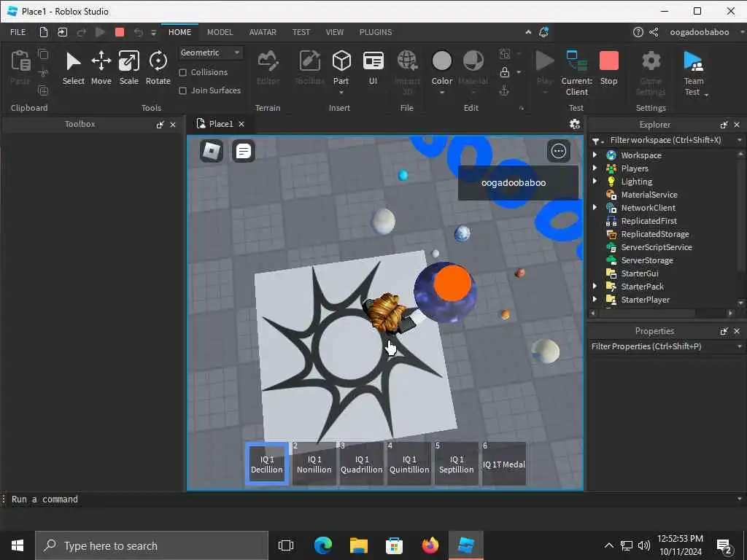Open the oogadoobaboo account dropdown

coord(741,32)
